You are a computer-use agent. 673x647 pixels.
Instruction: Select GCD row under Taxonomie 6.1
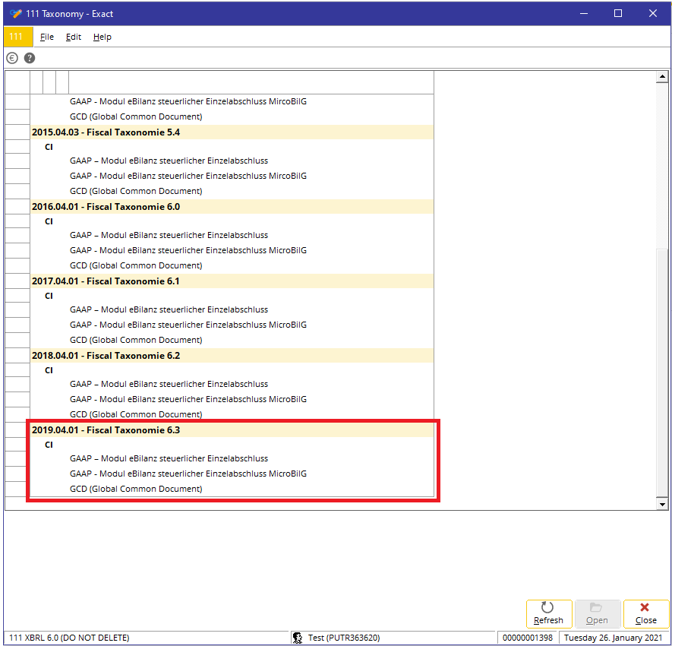[x=136, y=340]
